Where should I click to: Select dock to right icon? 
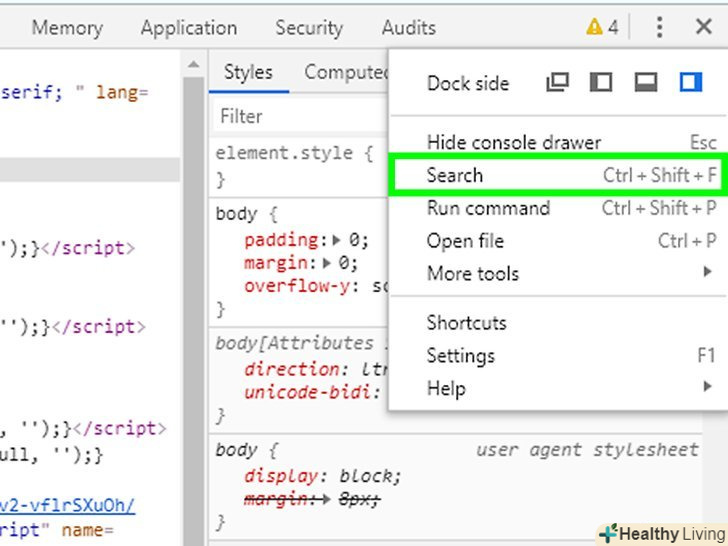tap(690, 83)
